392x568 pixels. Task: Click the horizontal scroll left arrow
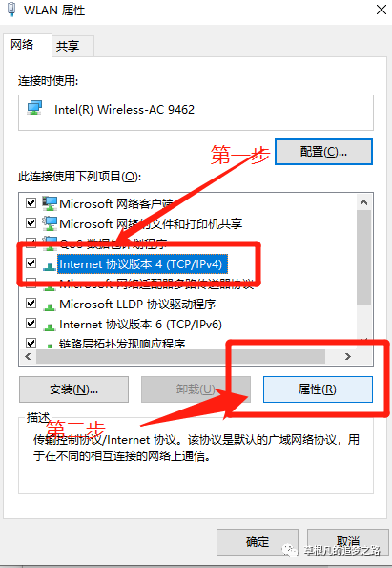tap(28, 356)
